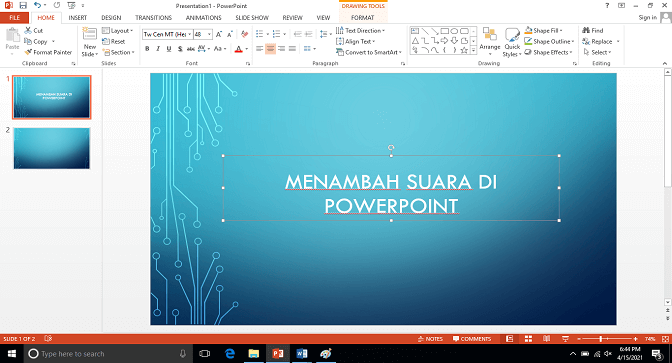Justify the paragraph text

coord(292,49)
